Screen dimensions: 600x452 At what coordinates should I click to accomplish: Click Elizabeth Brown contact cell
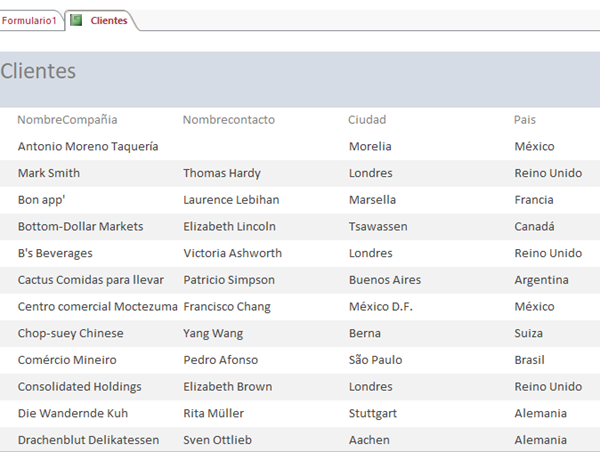tap(228, 387)
